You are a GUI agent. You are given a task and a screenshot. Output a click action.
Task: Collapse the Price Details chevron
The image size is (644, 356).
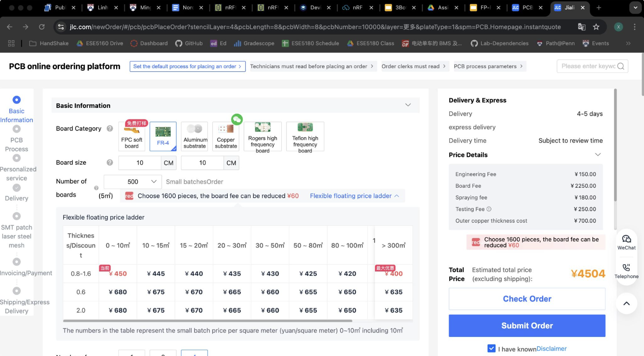(598, 155)
